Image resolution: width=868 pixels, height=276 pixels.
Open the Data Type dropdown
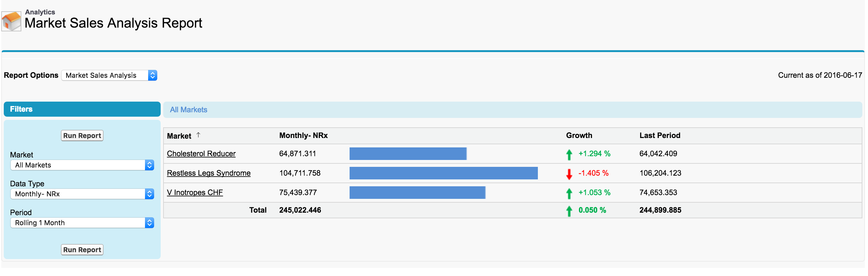click(x=82, y=194)
